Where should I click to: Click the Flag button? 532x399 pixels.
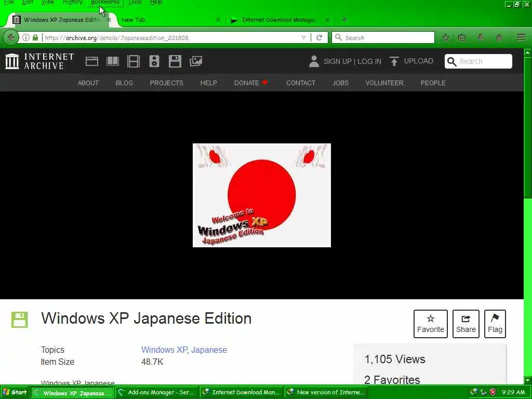click(x=495, y=324)
